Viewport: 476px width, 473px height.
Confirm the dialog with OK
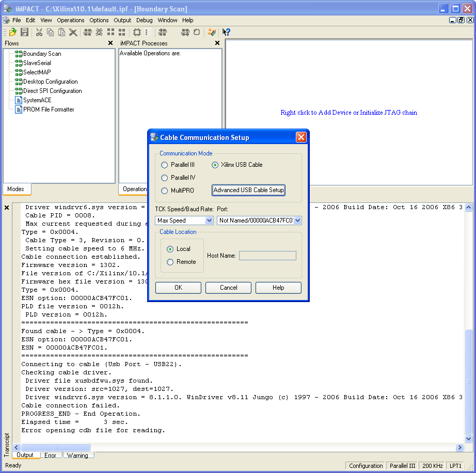point(178,288)
